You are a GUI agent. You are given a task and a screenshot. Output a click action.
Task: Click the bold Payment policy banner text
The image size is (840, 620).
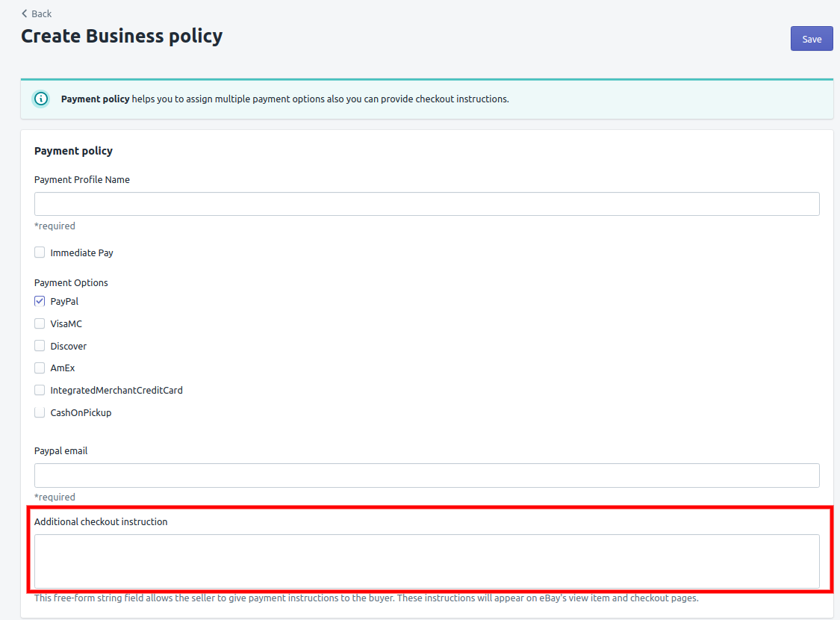pos(95,99)
